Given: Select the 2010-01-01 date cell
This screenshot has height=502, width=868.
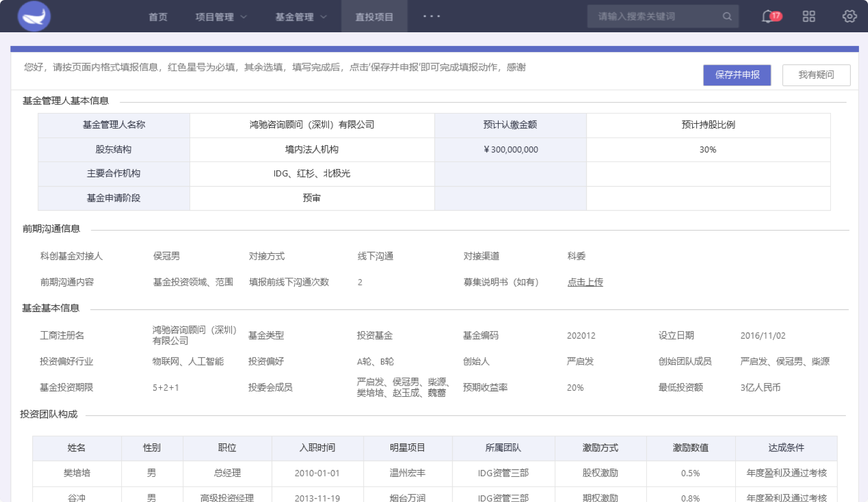Looking at the screenshot, I should (317, 473).
